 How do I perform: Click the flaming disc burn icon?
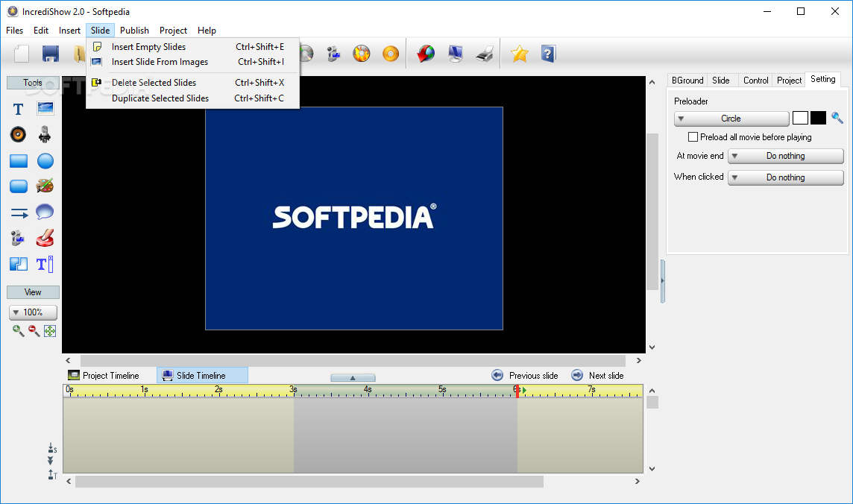click(361, 54)
